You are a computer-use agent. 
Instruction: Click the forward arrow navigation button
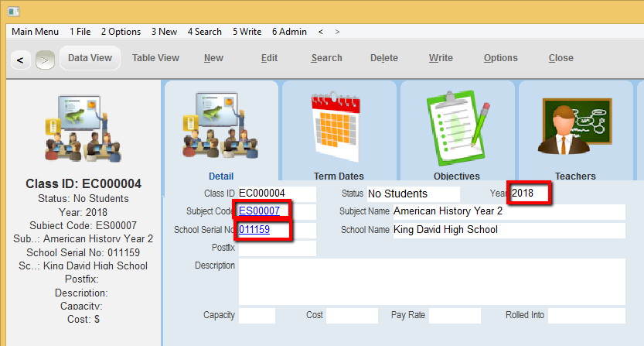click(45, 59)
